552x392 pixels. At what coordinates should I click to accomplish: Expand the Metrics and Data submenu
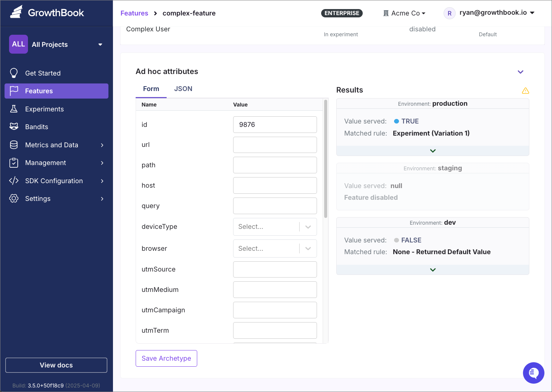point(102,145)
